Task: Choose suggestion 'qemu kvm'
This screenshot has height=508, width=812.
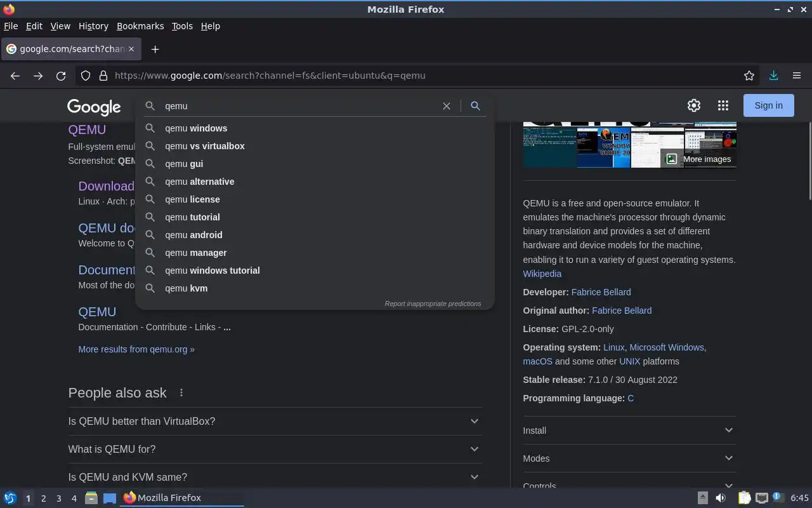Action: (315, 288)
